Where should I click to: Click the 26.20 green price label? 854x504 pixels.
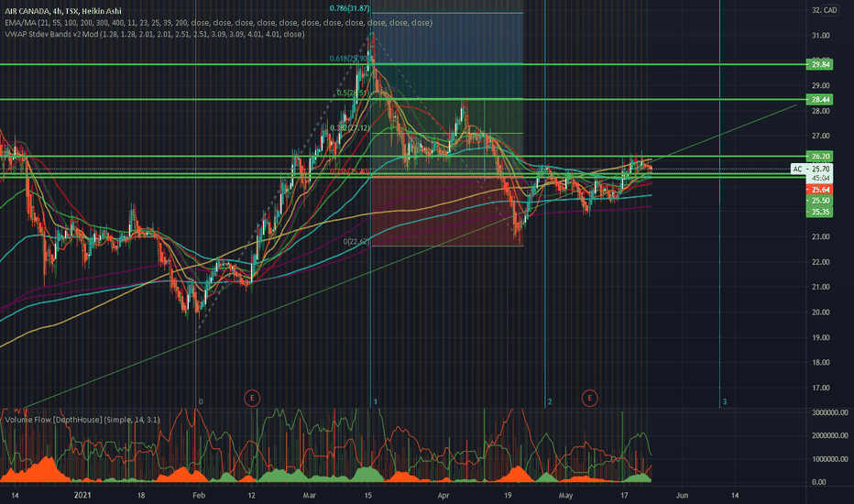pos(820,157)
